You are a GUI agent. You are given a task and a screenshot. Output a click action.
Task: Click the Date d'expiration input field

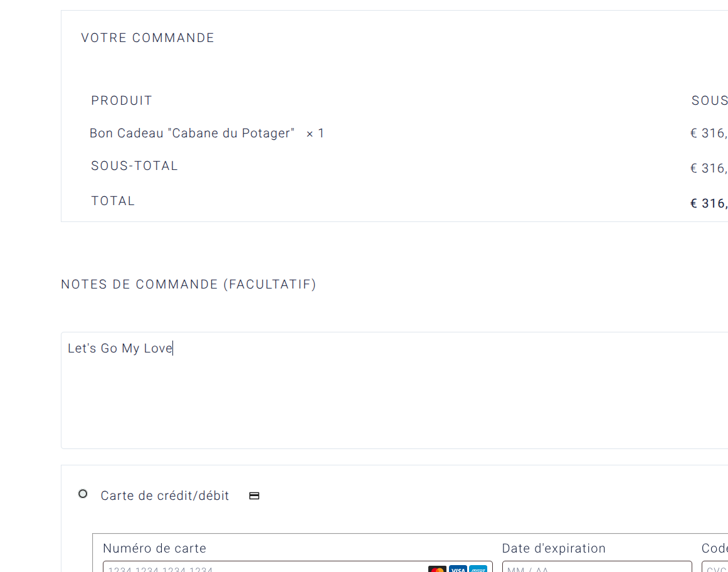596,568
